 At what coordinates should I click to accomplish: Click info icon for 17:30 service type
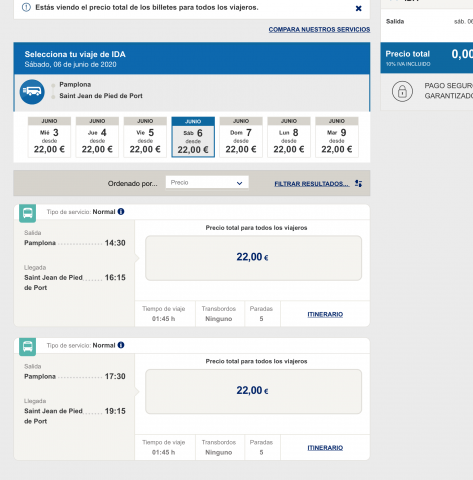coord(121,345)
